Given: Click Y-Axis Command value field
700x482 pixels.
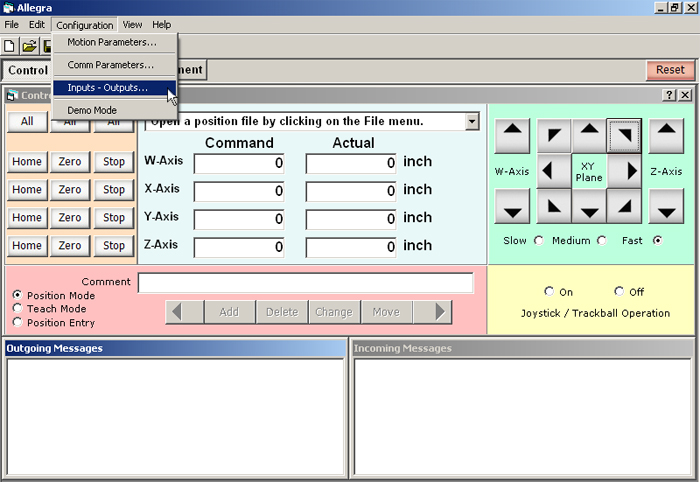Looking at the screenshot, I should [x=239, y=219].
